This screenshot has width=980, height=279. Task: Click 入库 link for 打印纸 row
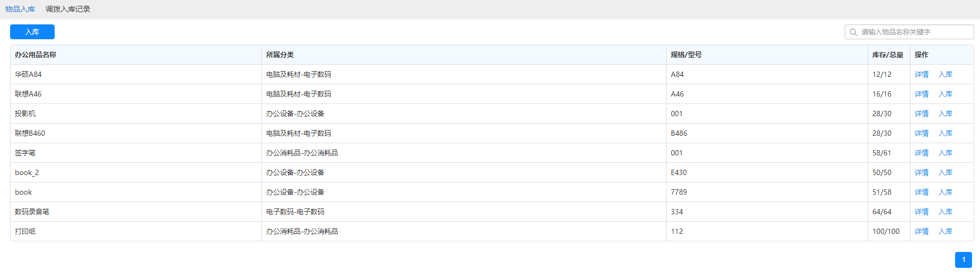pos(946,231)
